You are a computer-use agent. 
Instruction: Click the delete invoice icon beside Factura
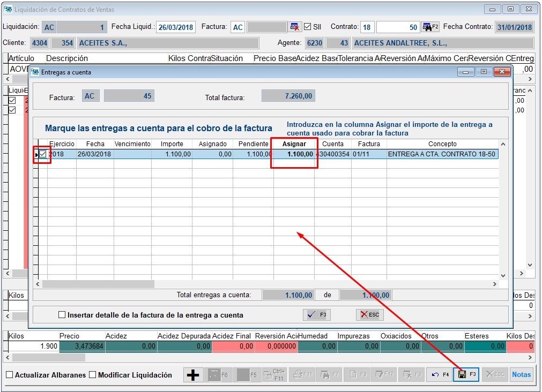tap(295, 27)
